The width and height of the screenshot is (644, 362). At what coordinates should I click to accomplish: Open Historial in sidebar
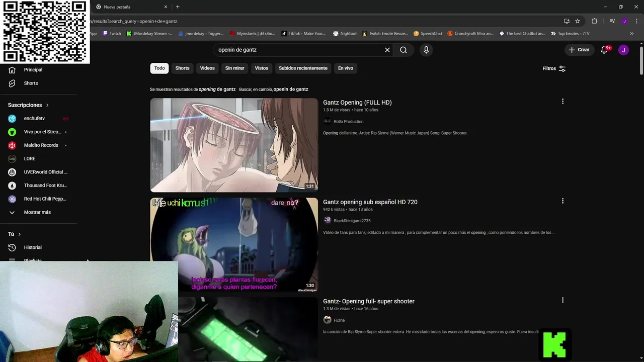pos(33,247)
